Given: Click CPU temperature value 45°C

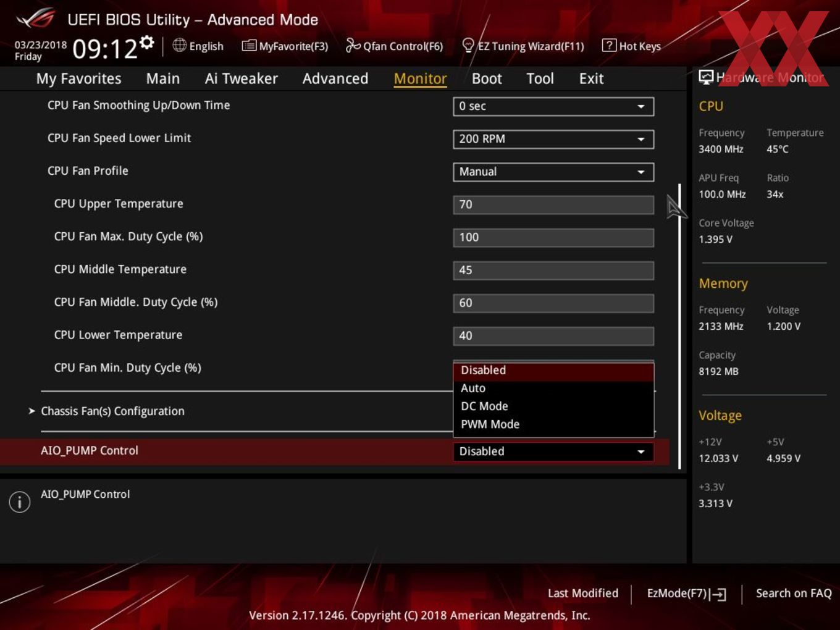Looking at the screenshot, I should pyautogui.click(x=778, y=149).
